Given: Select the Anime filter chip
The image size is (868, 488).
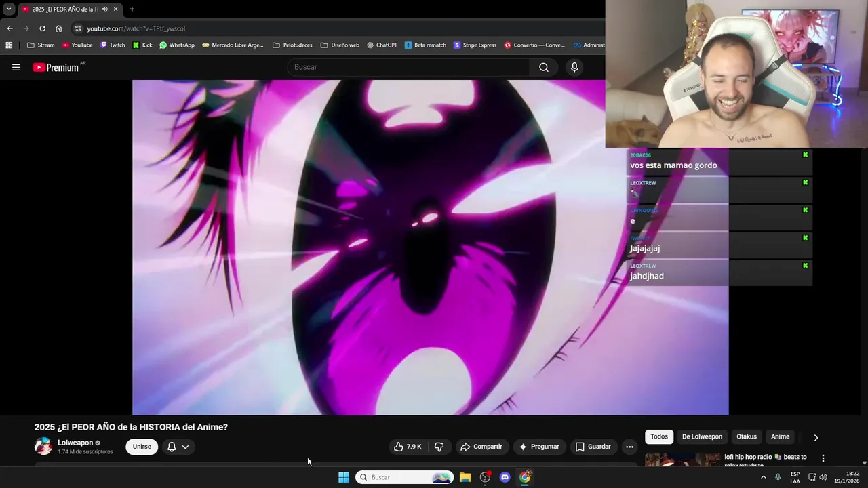Looking at the screenshot, I should click(781, 436).
